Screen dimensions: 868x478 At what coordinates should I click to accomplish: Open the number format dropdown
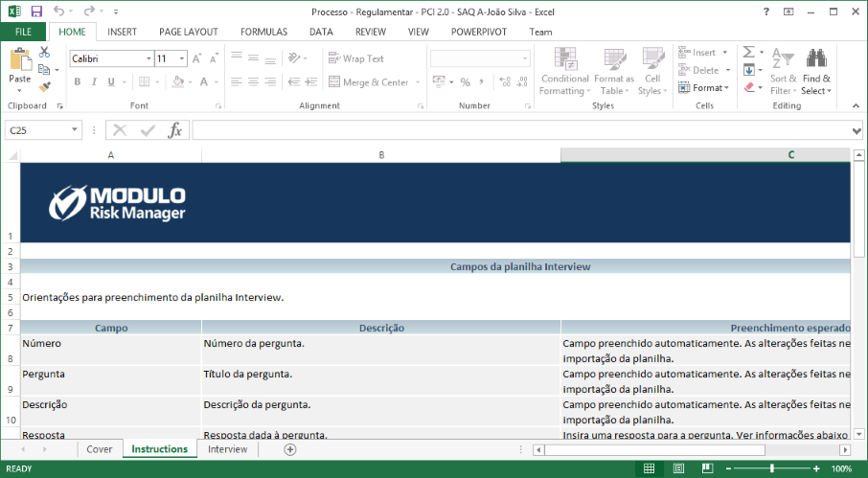click(x=524, y=58)
